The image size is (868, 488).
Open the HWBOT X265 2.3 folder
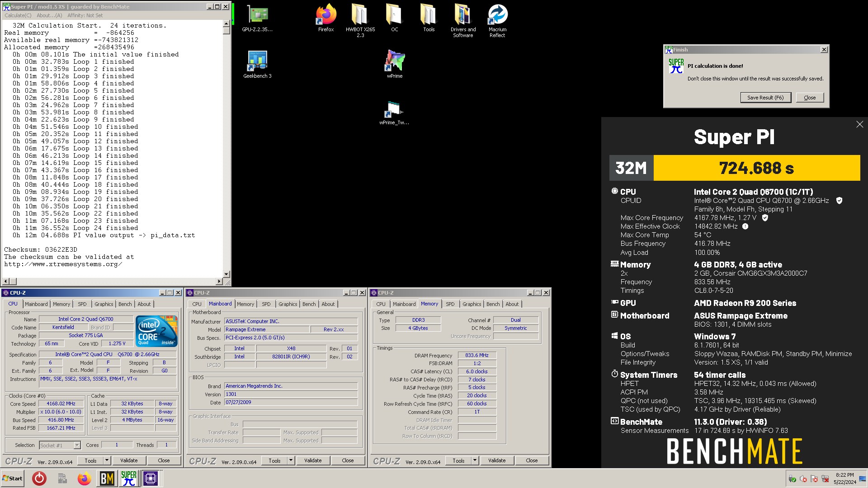360,20
